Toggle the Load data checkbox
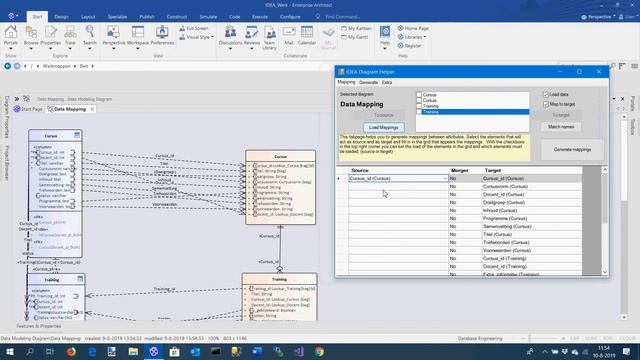Viewport: 640px width, 360px height. pyautogui.click(x=546, y=94)
